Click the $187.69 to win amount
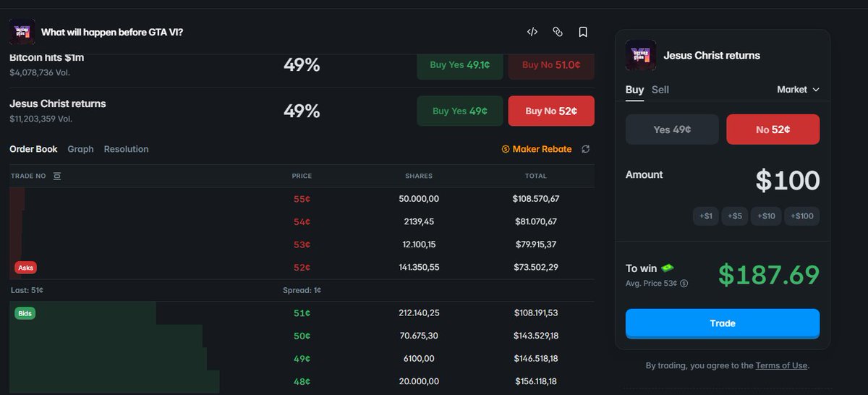The image size is (868, 395). pos(769,275)
